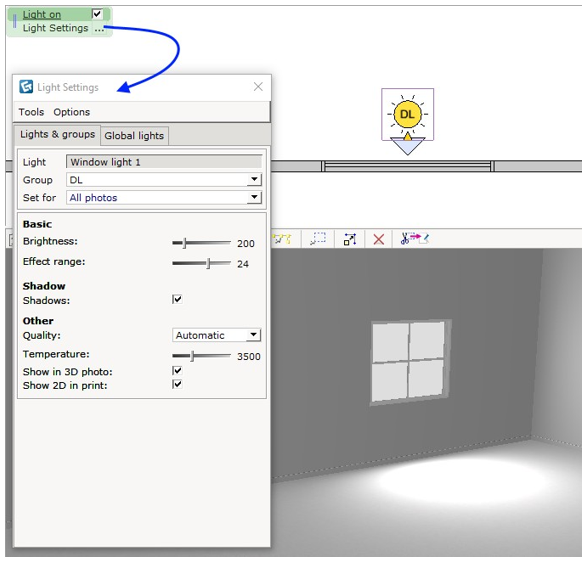Open the Options menu

tap(72, 112)
